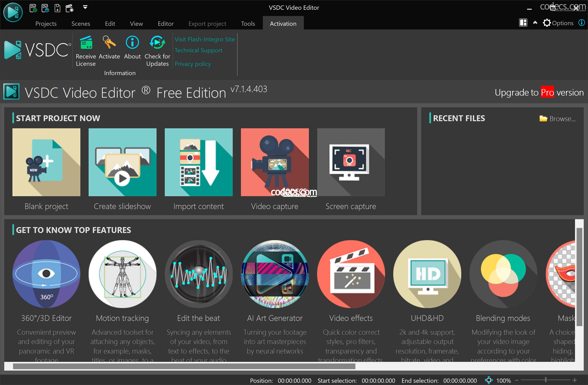Viewport: 588px width, 385px height.
Task: Open the Tools ribbon tab
Action: pyautogui.click(x=248, y=24)
